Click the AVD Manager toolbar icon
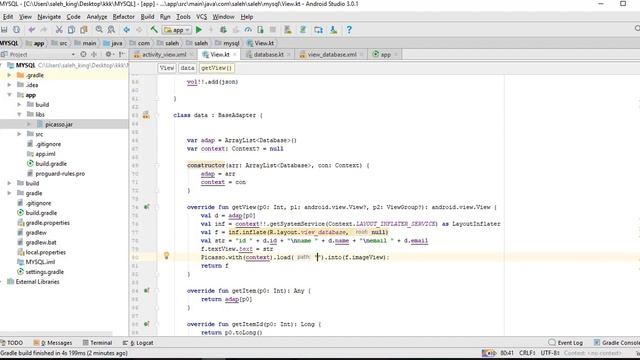 click(288, 30)
